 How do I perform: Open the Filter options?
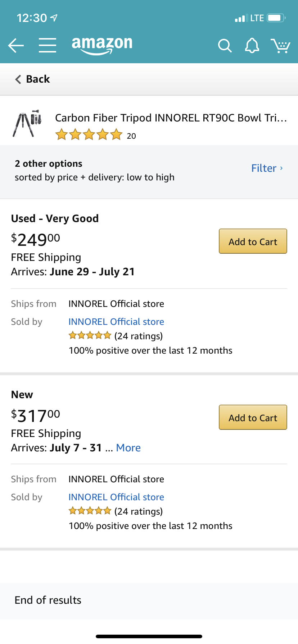(267, 168)
